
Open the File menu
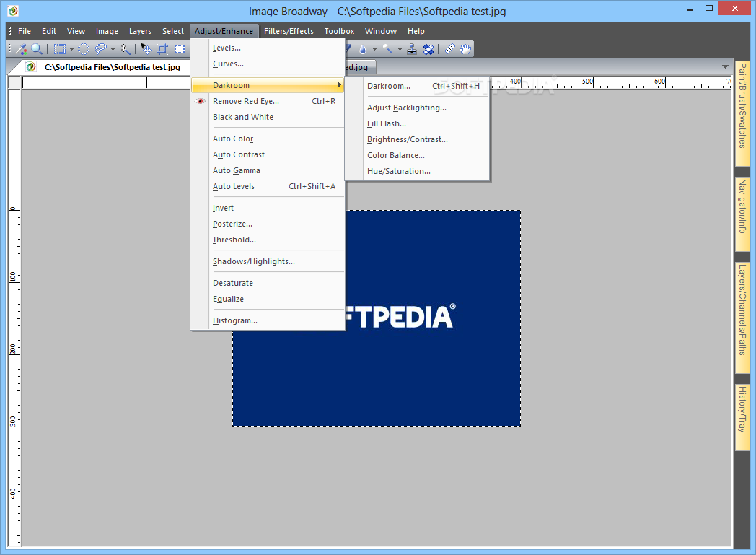25,31
